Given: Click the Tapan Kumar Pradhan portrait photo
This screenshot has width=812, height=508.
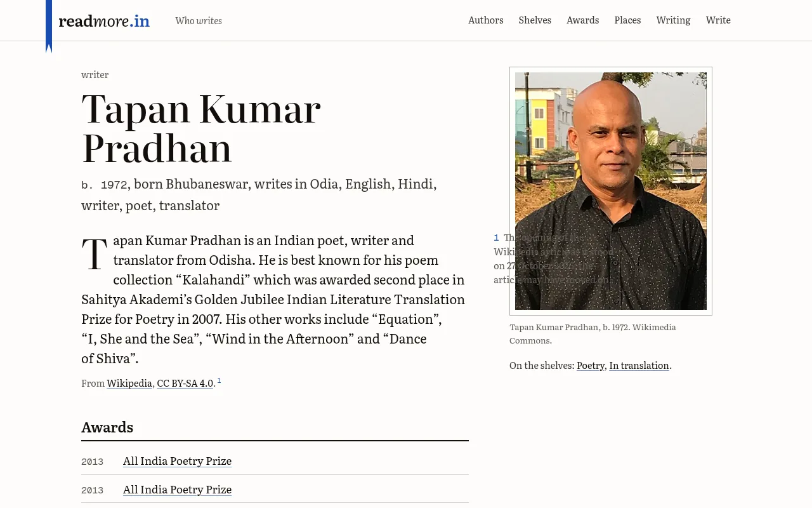Looking at the screenshot, I should click(x=611, y=191).
